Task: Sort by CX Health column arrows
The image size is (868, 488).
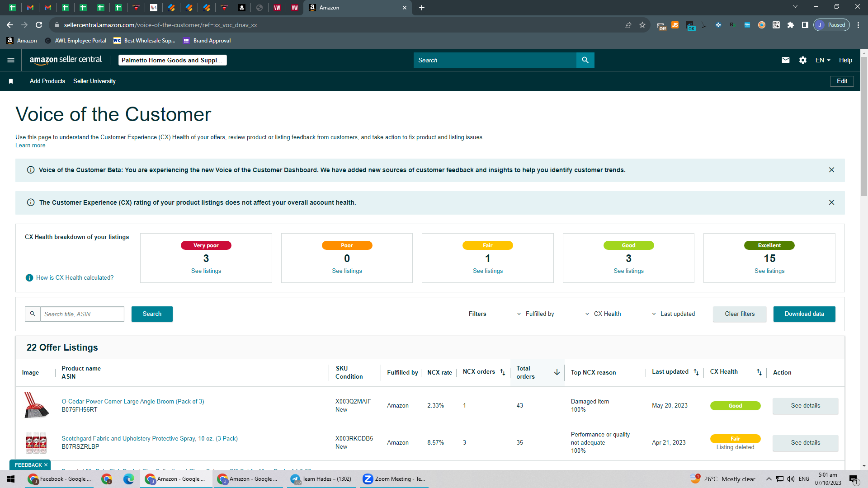Action: click(759, 372)
